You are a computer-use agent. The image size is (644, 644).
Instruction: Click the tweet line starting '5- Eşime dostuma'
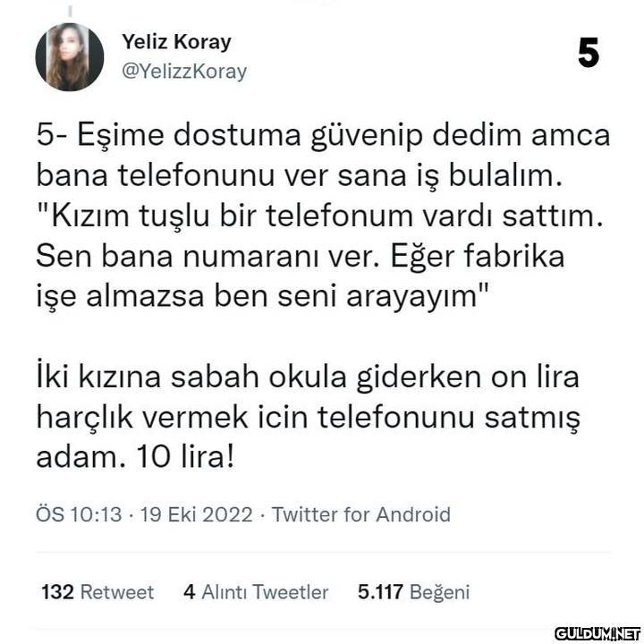pos(323,135)
